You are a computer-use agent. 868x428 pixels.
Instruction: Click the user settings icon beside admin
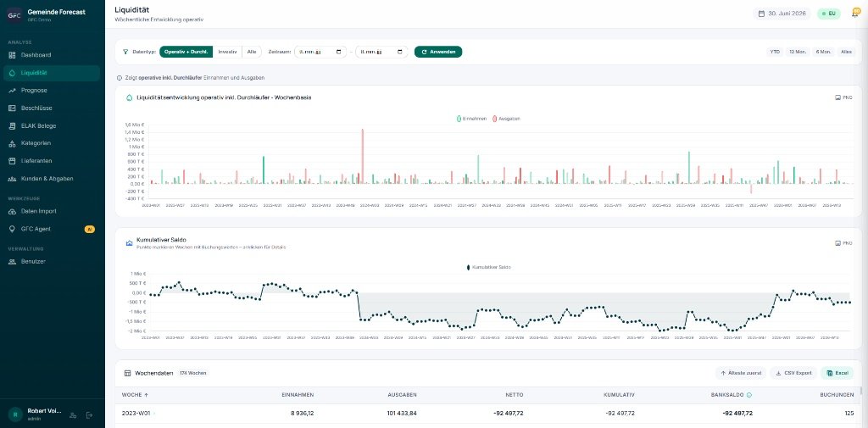point(73,414)
